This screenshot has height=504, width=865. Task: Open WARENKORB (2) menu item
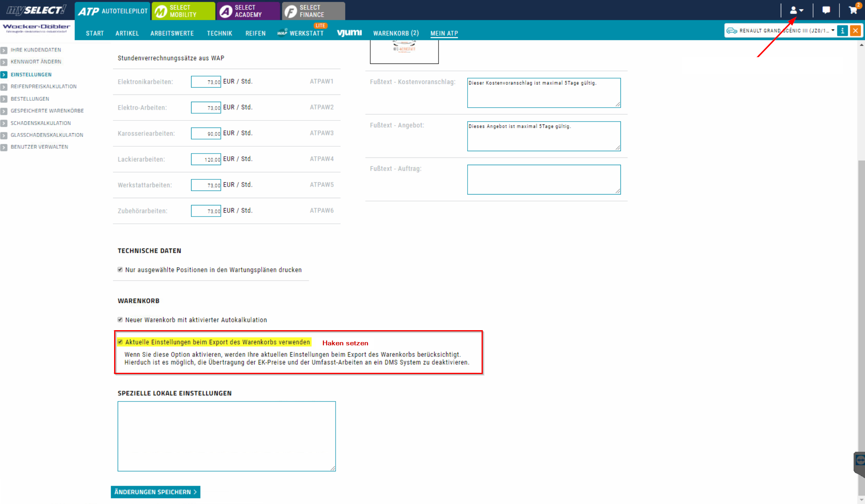coord(396,33)
